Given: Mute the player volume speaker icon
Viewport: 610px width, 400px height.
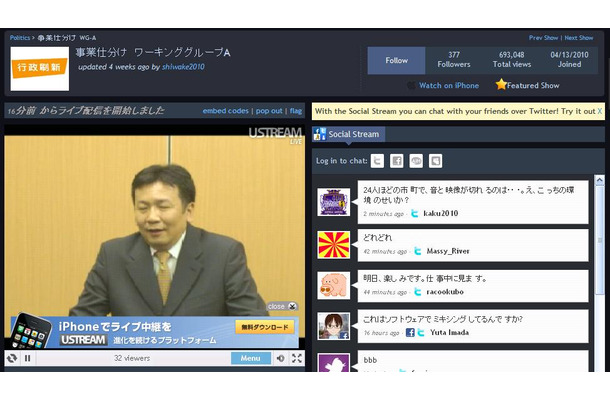Looking at the screenshot, I should point(280,358).
